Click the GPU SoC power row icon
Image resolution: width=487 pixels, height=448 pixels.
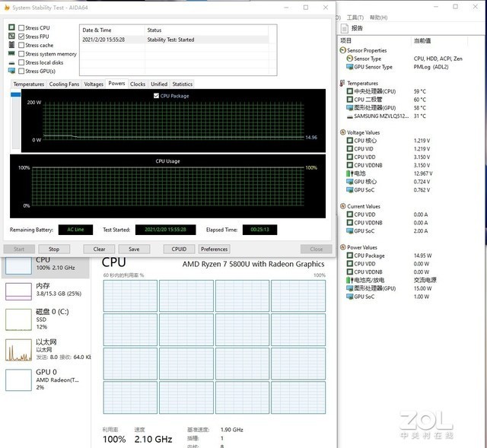point(350,297)
